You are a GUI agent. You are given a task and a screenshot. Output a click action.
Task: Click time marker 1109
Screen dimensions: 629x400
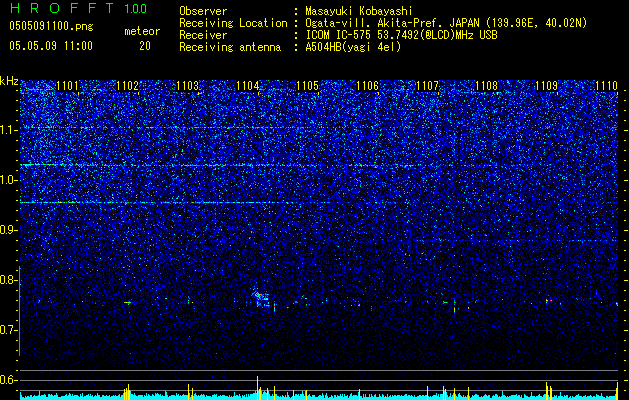point(547,86)
